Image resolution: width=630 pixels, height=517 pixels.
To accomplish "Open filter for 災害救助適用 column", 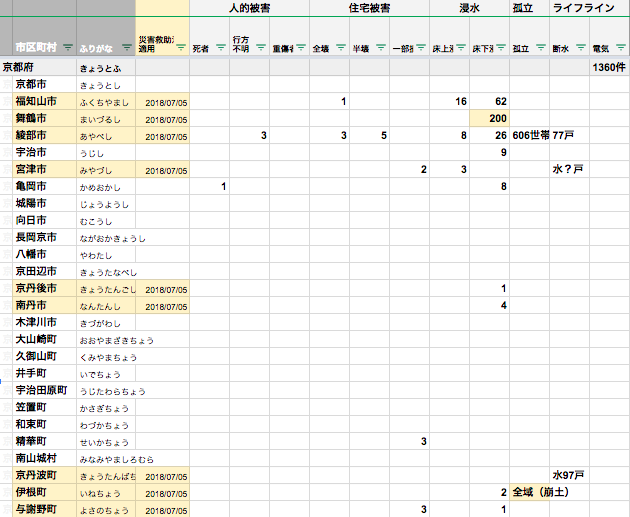I will click(180, 48).
